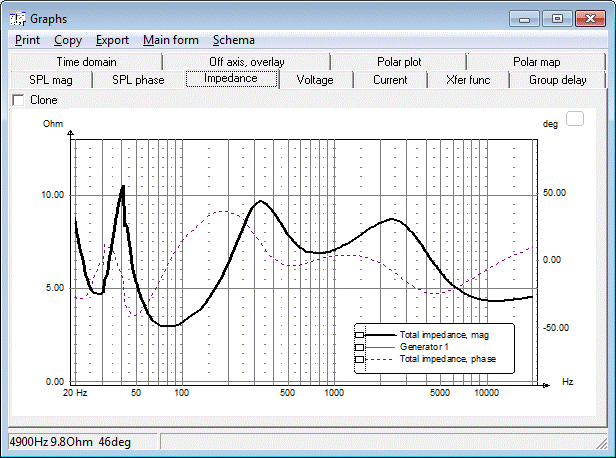Switch to the Voltage tab
This screenshot has width=616, height=458.
tap(315, 80)
